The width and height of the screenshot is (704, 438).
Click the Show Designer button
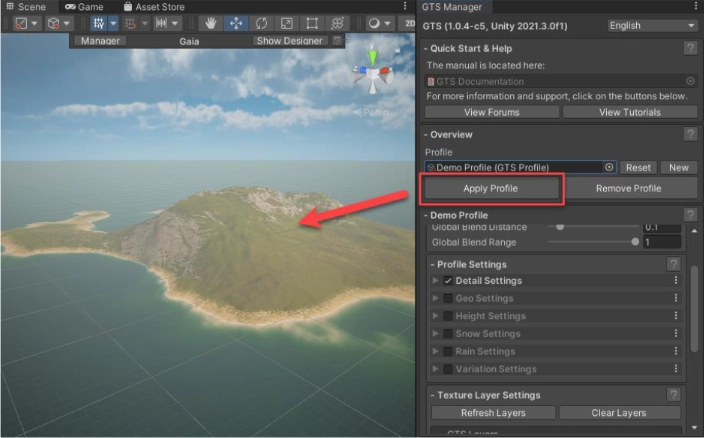click(x=289, y=41)
